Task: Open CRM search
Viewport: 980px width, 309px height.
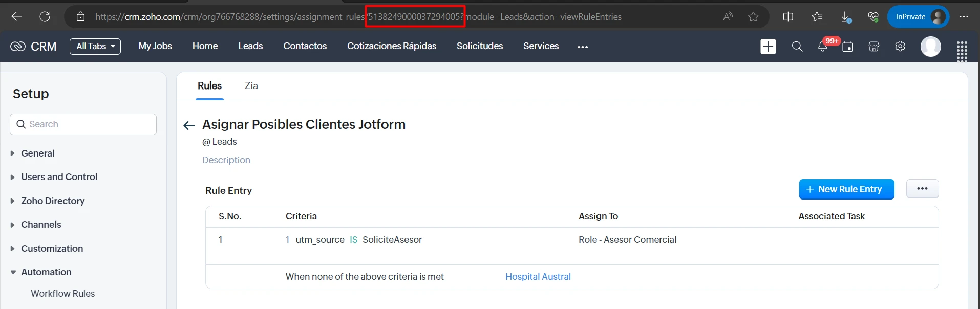Action: tap(797, 46)
